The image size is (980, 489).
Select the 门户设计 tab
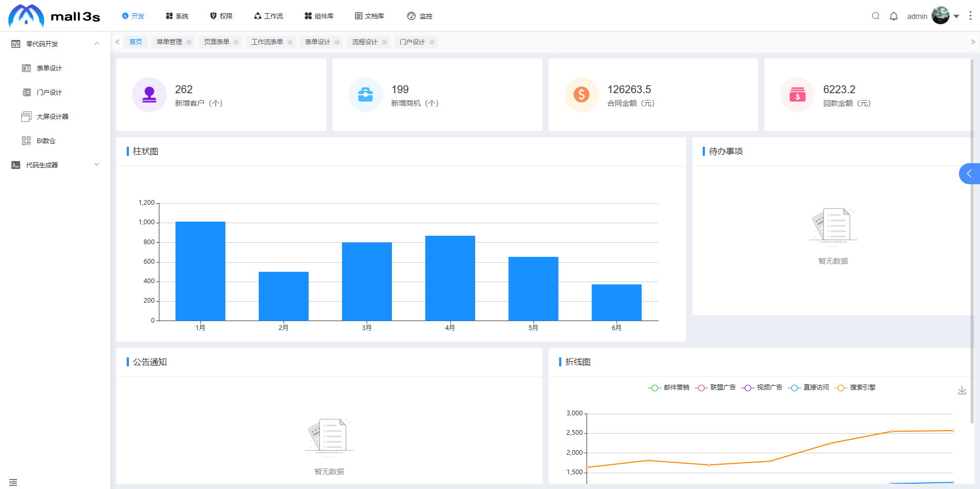pos(412,42)
